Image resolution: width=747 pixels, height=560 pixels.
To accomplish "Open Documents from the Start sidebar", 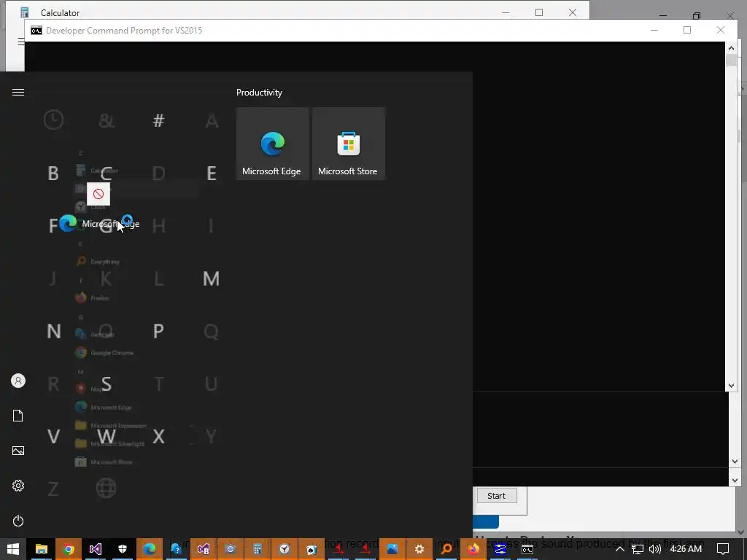I will [x=18, y=416].
